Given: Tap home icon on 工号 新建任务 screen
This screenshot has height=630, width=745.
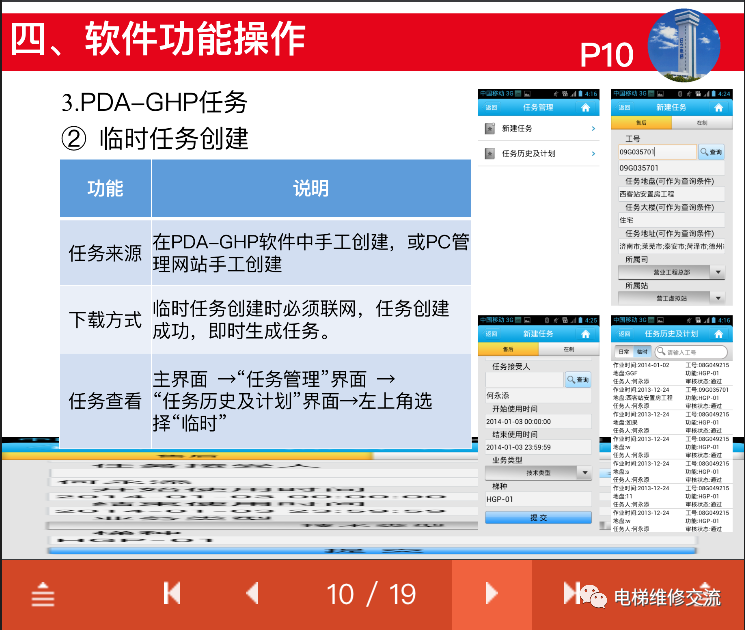Looking at the screenshot, I should (x=718, y=108).
